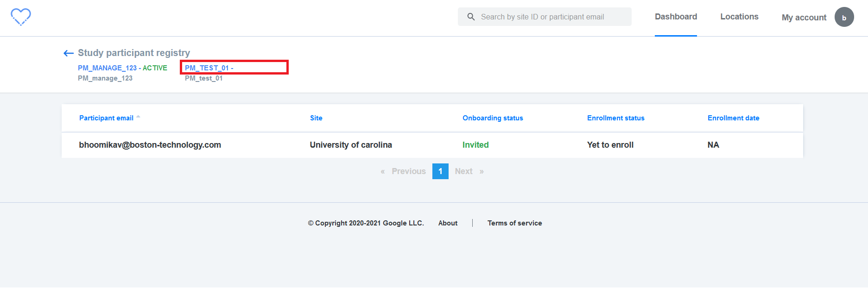This screenshot has width=868, height=300.
Task: Select participant bhoomikav@boston-technology.com row
Action: (x=432, y=145)
